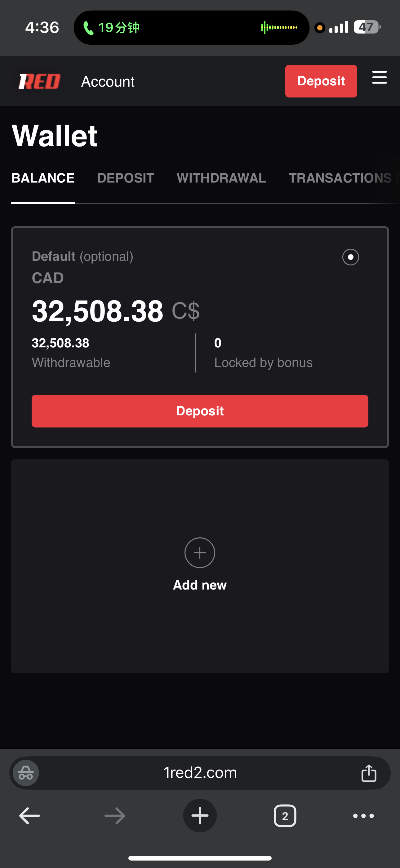Screen dimensions: 400x868
Task: Switch to the DEPOSIT tab
Action: 126,178
